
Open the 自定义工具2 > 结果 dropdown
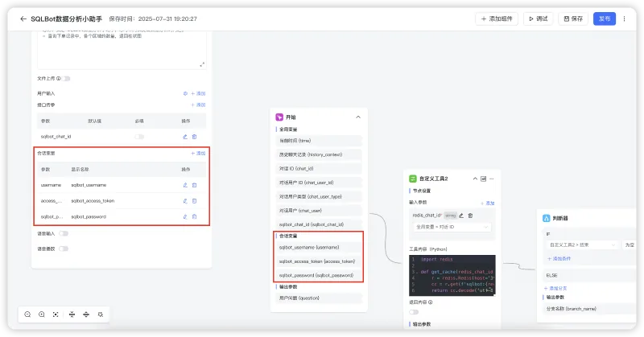point(582,245)
